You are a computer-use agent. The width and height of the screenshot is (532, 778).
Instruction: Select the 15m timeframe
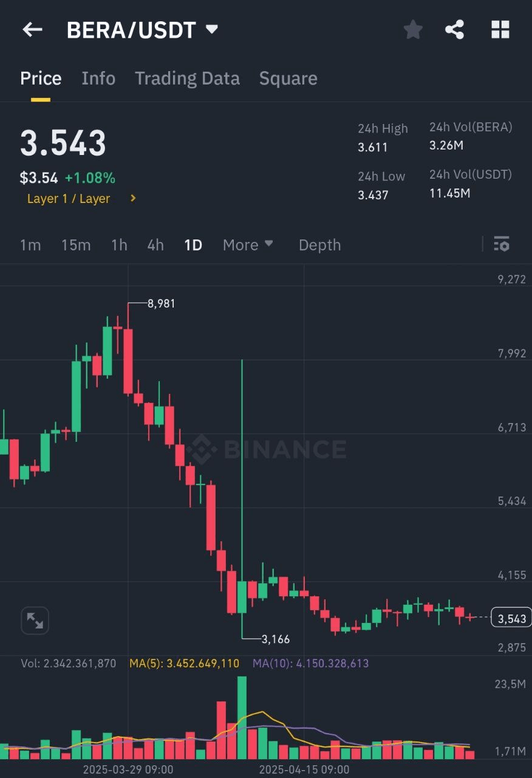pos(76,245)
